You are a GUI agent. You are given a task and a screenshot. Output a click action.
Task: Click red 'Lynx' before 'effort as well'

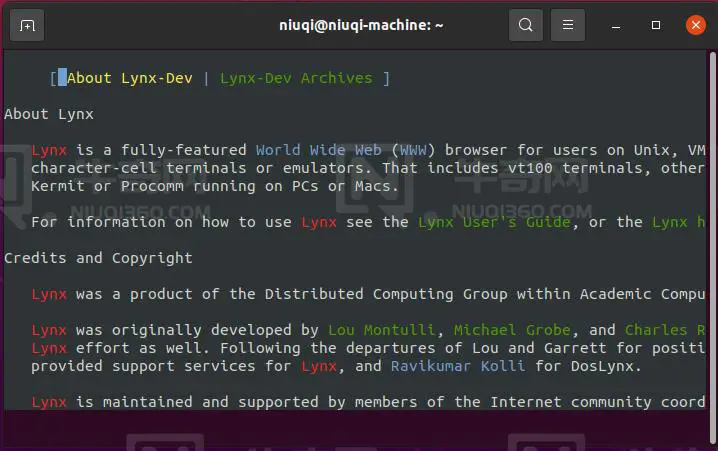tap(49, 348)
